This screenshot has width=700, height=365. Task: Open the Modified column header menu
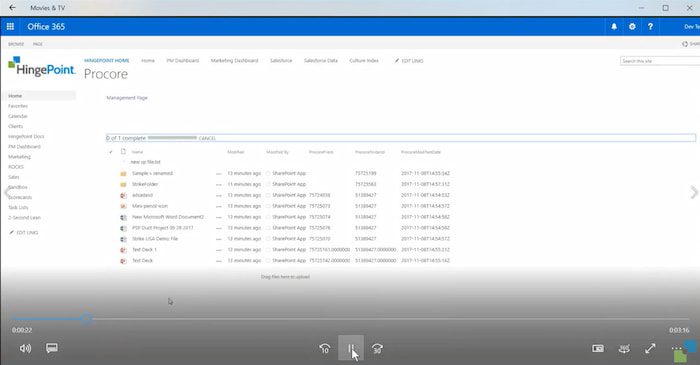coord(236,152)
